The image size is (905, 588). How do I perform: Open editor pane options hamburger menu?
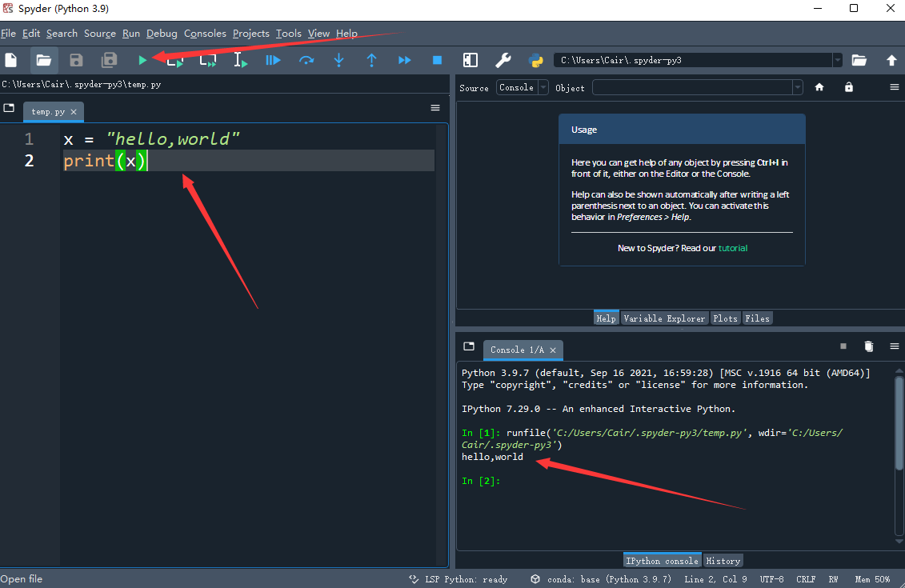coord(435,108)
